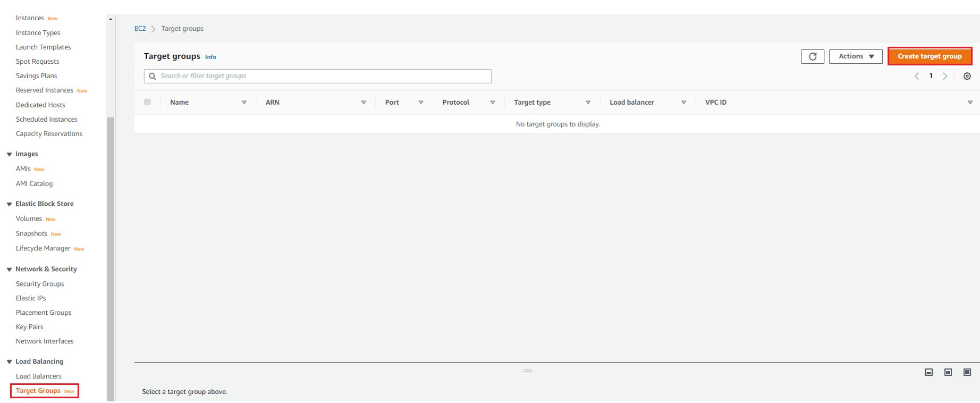Image resolution: width=980 pixels, height=403 pixels.
Task: Open Security Groups in the sidebar
Action: pyautogui.click(x=40, y=284)
